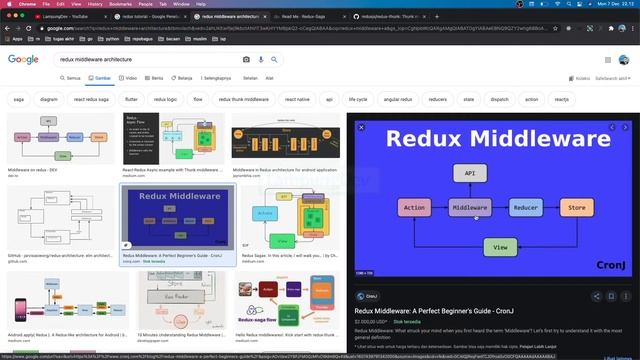The image size is (640, 360).
Task: Filter by diagram chip
Action: click(49, 99)
